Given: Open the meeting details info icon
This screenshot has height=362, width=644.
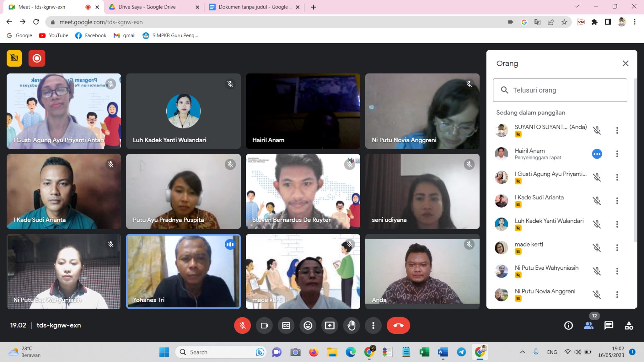Looking at the screenshot, I should tap(568, 325).
